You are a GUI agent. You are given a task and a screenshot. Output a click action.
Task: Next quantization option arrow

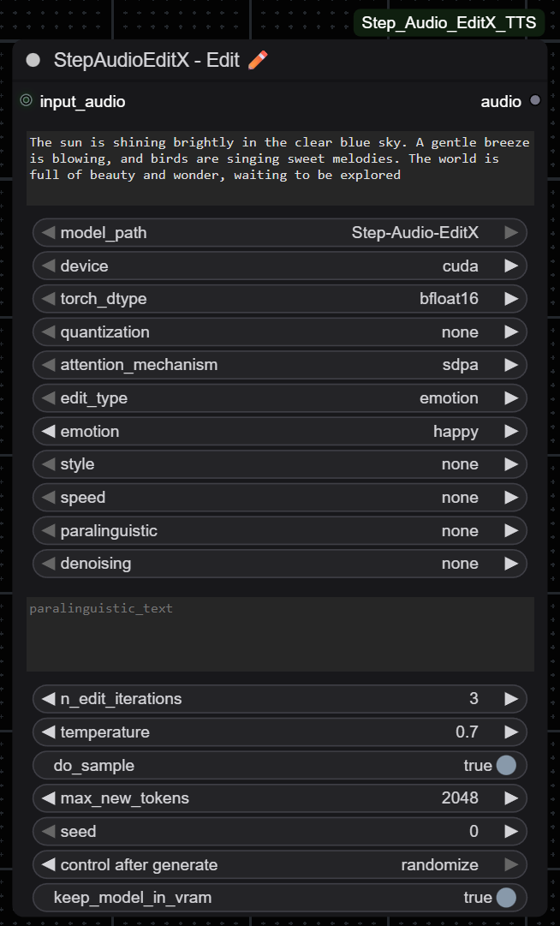(x=511, y=332)
